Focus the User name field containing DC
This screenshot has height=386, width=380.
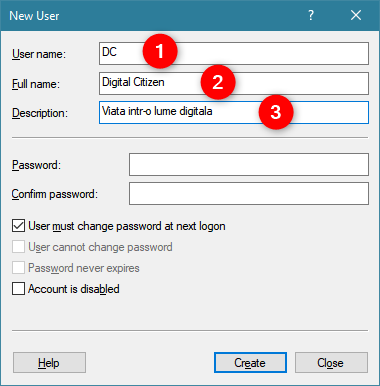coord(234,53)
